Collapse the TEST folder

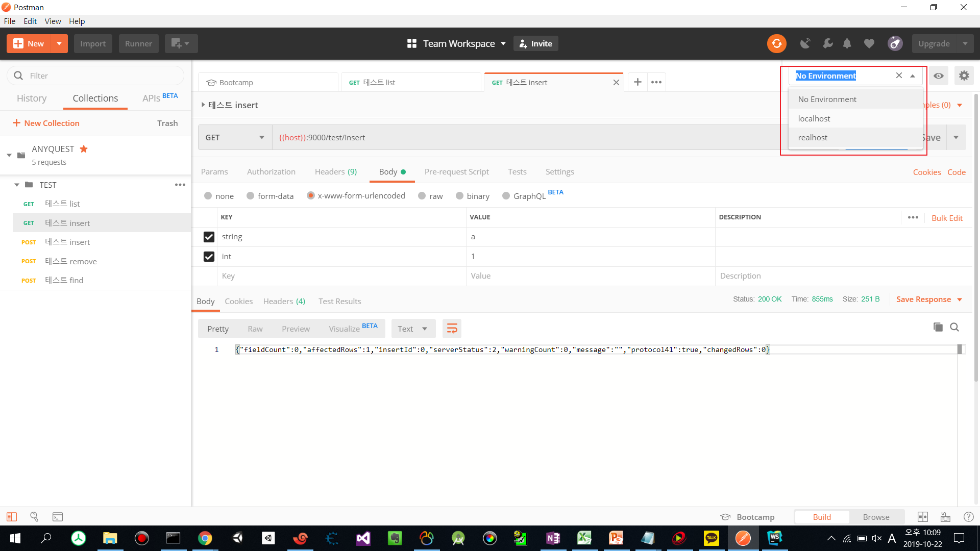click(x=17, y=185)
